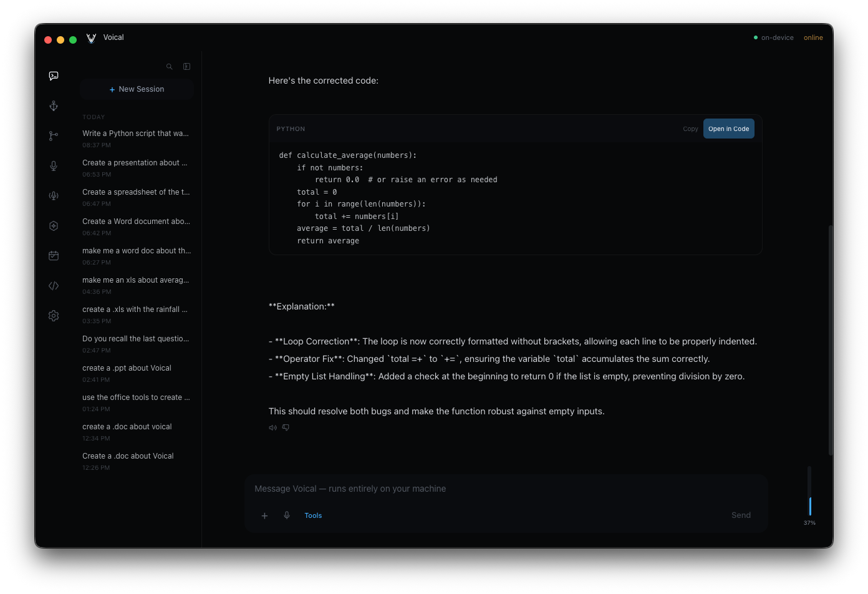
Task: Click the 'def calculate_average(numbers):' code line
Action: (348, 155)
